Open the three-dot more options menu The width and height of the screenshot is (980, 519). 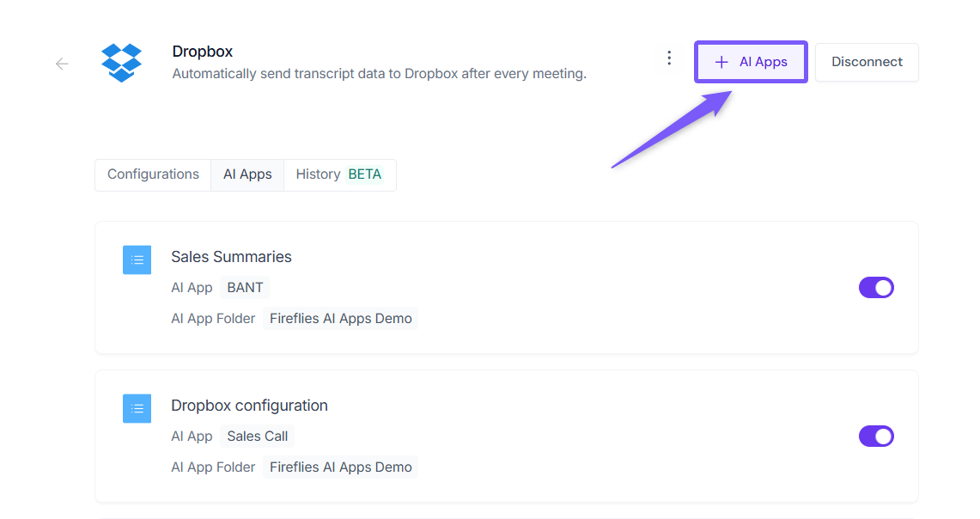coord(669,58)
